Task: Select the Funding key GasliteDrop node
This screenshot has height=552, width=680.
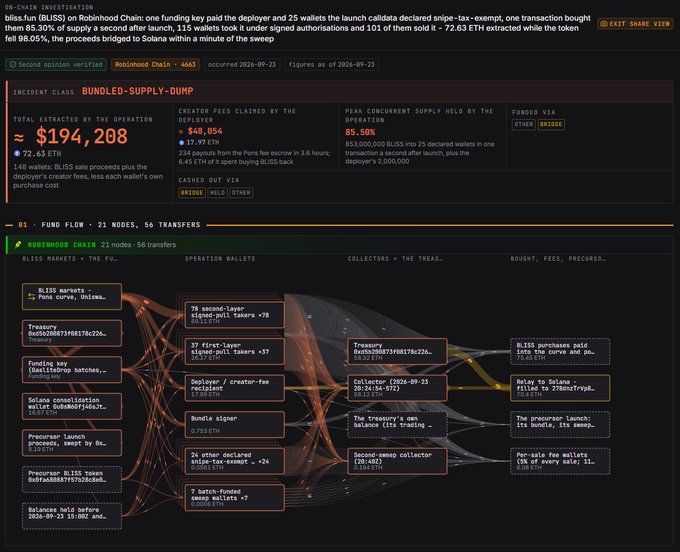Action: coord(72,370)
